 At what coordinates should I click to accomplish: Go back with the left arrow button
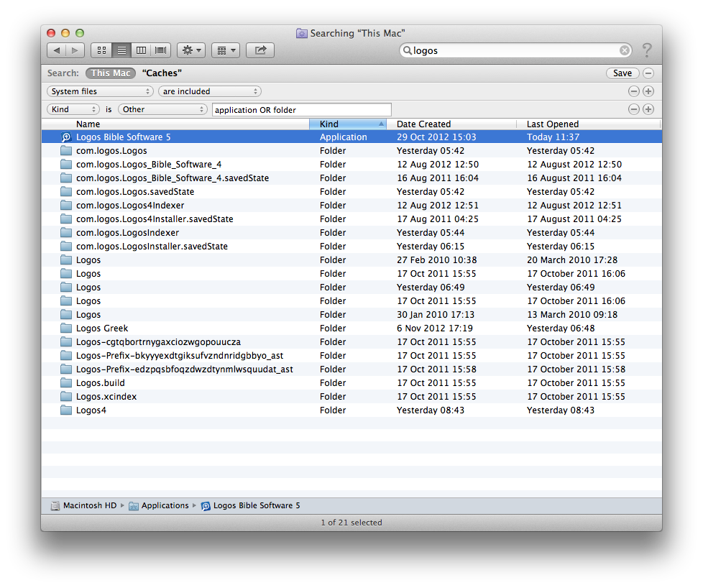57,50
